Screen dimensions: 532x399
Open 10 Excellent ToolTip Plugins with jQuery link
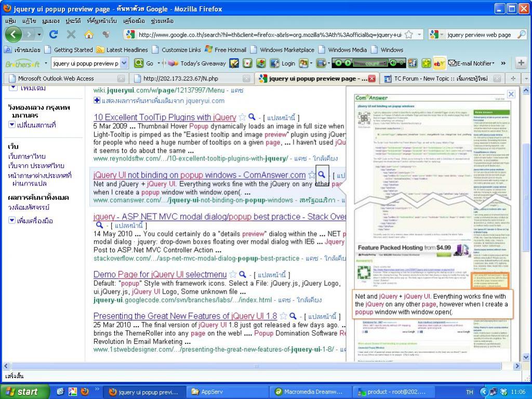tap(165, 117)
